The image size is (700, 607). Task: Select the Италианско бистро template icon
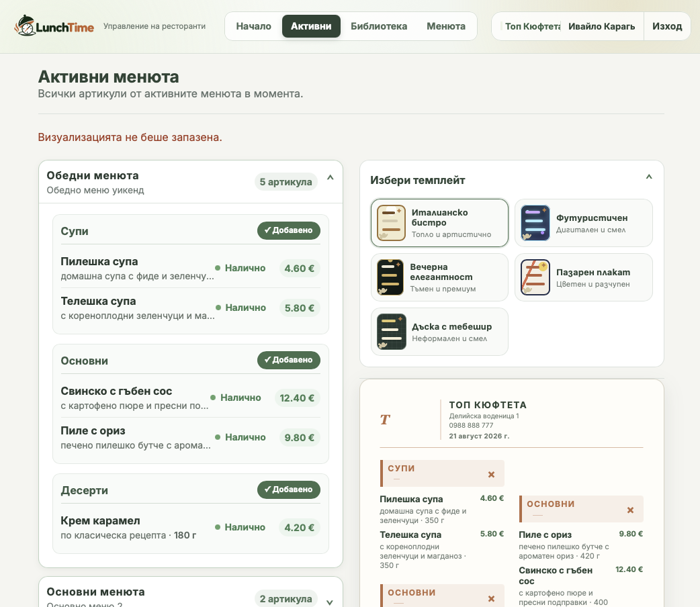[x=391, y=223]
